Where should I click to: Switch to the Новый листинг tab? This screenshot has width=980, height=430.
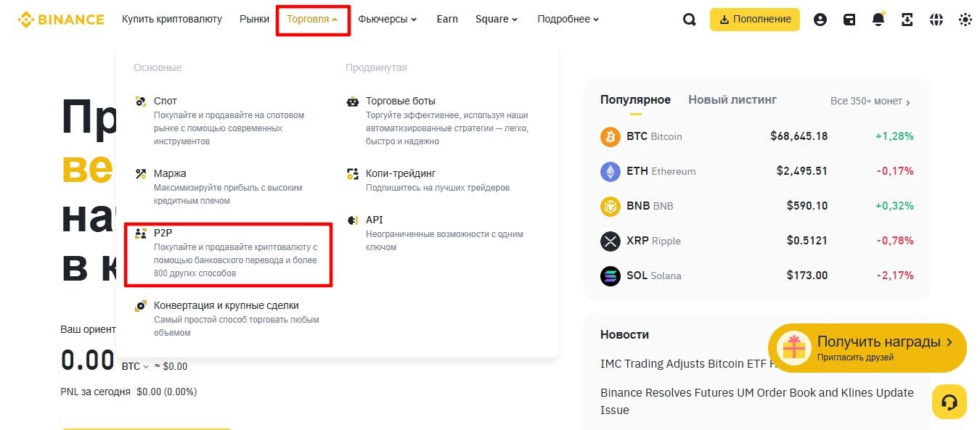(732, 99)
